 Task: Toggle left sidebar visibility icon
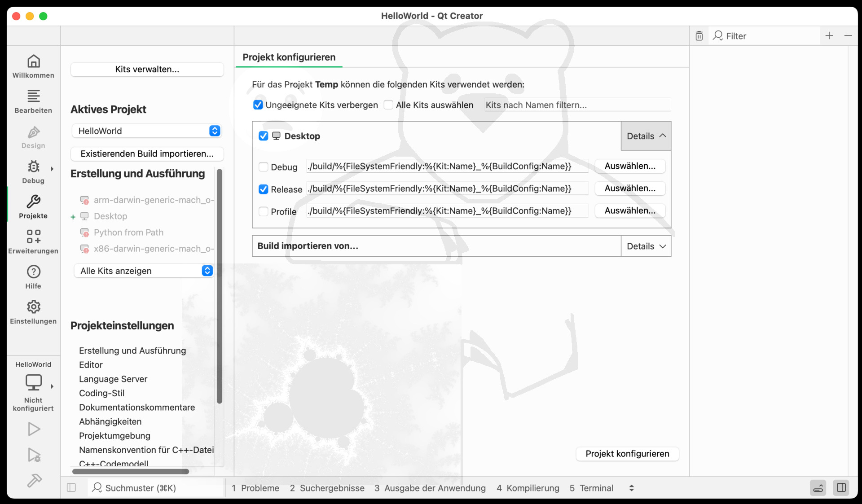click(x=71, y=488)
